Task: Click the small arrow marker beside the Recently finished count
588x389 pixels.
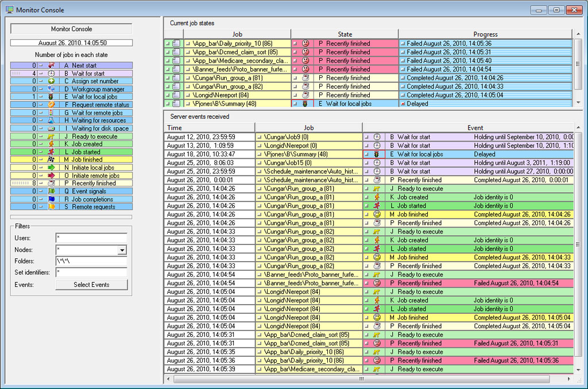Action: [41, 183]
